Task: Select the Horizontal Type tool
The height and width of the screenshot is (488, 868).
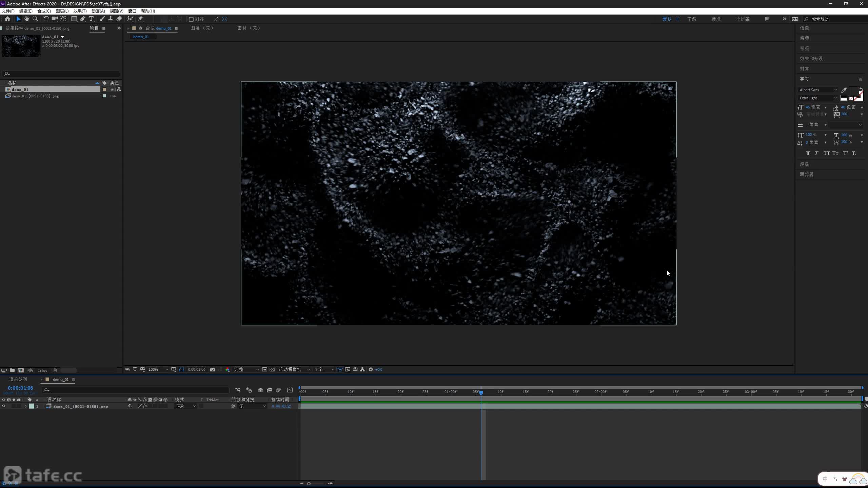Action: coord(91,19)
